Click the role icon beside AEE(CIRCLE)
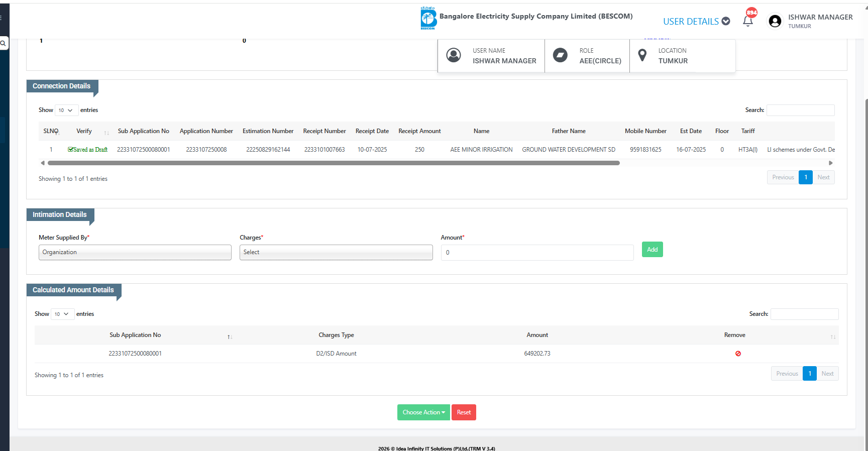Viewport: 868px width, 451px height. click(560, 55)
